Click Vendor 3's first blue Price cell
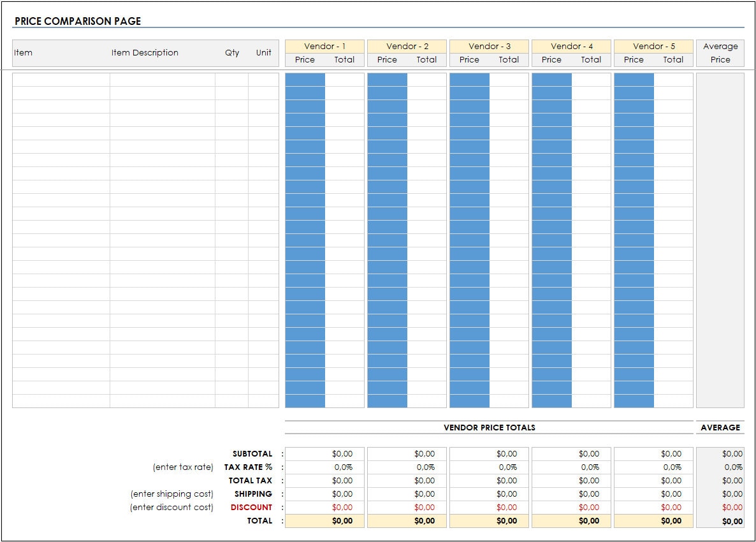Image resolution: width=756 pixels, height=542 pixels. click(x=470, y=78)
